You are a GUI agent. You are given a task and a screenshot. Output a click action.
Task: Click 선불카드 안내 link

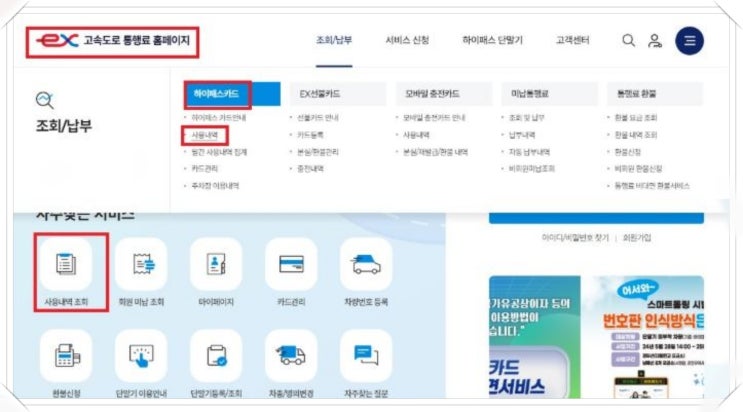pos(317,118)
